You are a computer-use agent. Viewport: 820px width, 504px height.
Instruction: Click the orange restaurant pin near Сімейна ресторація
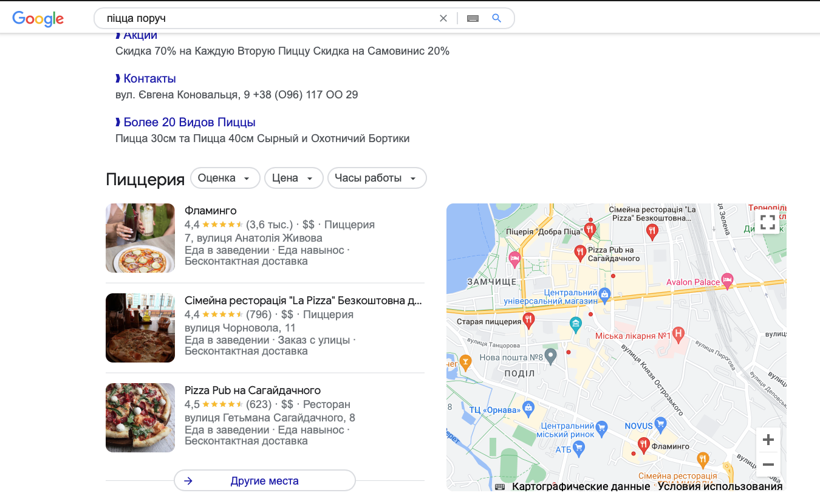click(x=703, y=459)
